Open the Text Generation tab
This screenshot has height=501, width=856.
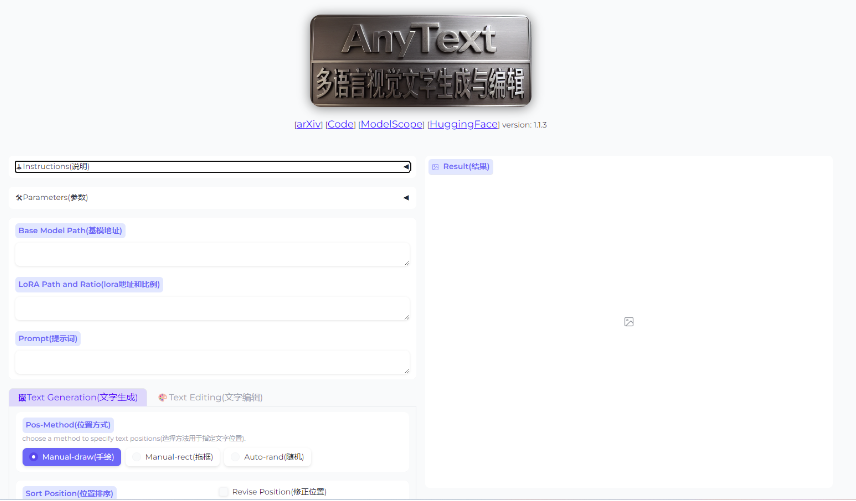pyautogui.click(x=78, y=398)
